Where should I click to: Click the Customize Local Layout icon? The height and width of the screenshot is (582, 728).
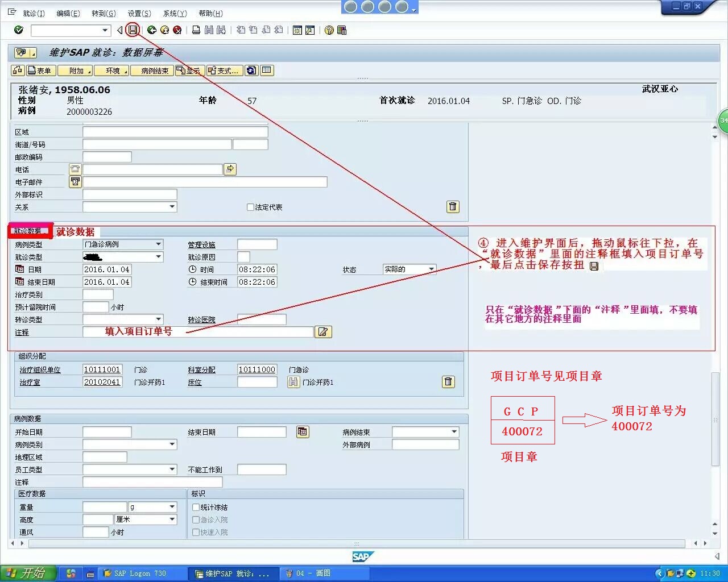click(x=342, y=30)
